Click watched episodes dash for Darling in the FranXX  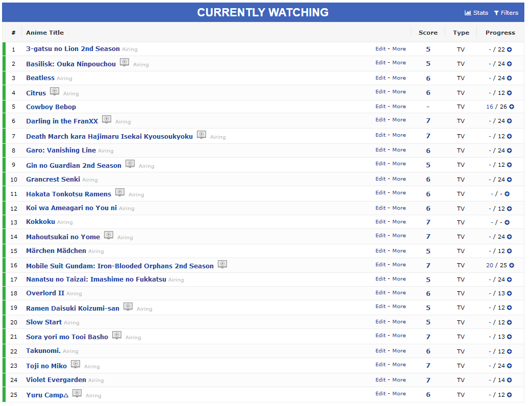[x=490, y=121]
